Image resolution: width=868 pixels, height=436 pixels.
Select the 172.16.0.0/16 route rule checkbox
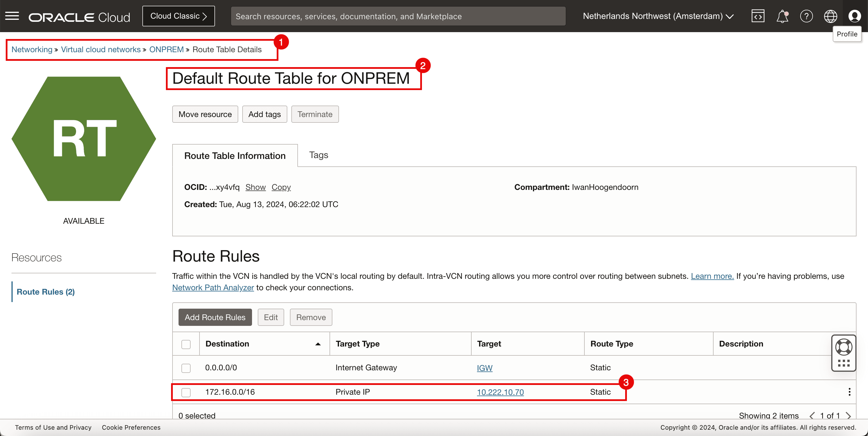click(186, 392)
